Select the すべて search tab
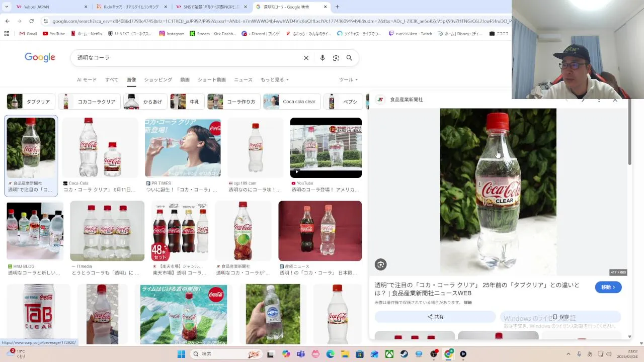Image resolution: width=644 pixels, height=362 pixels. click(x=112, y=80)
